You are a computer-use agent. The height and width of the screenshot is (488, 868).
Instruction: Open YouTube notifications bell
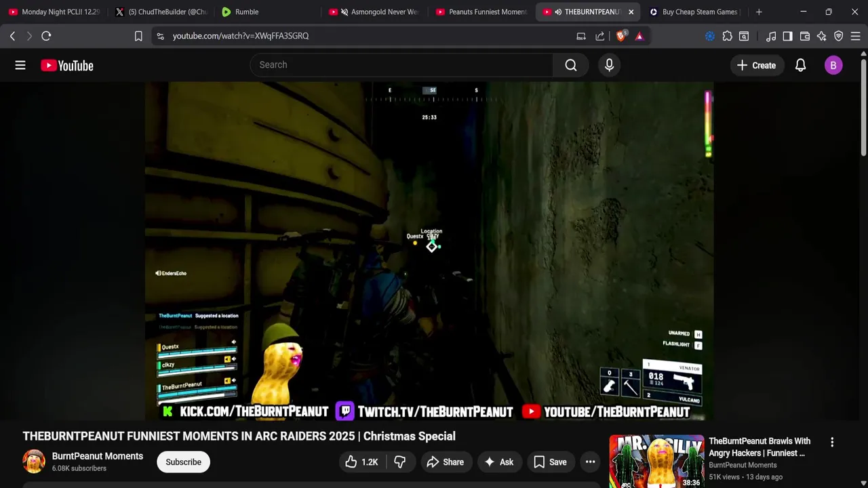pos(800,65)
